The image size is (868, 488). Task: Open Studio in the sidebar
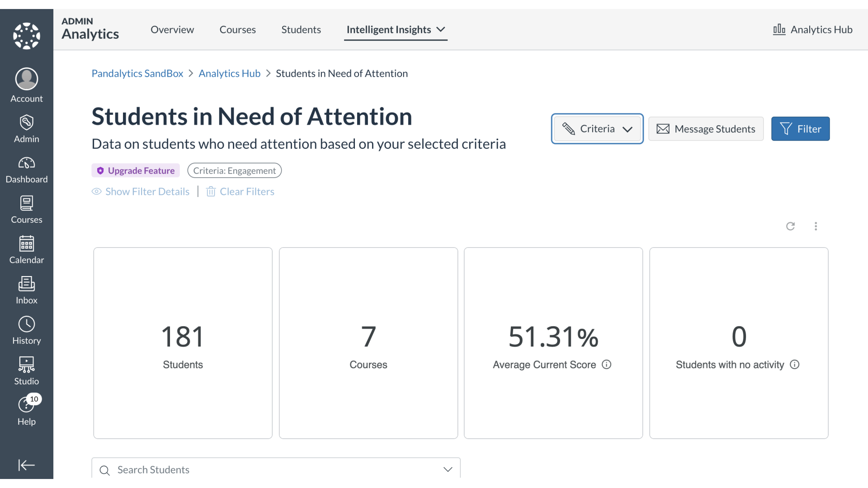[27, 371]
